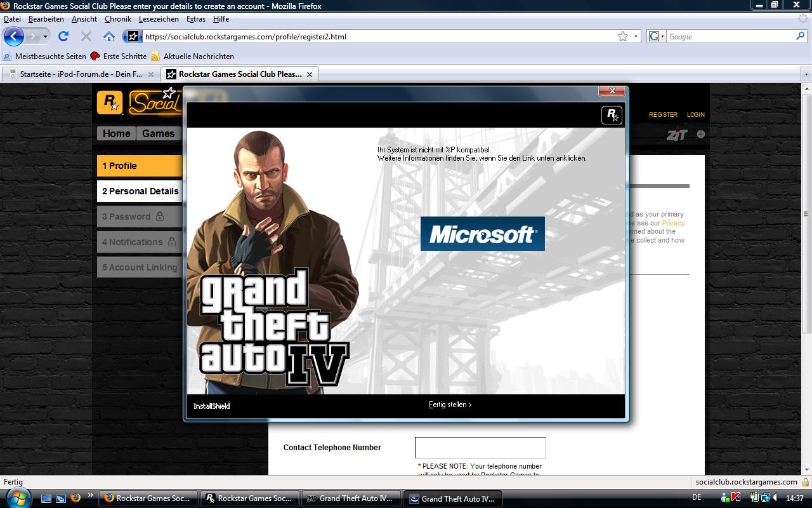Viewport: 812px width, 508px height.
Task: Click Fertig stellen in the installer
Action: click(450, 404)
